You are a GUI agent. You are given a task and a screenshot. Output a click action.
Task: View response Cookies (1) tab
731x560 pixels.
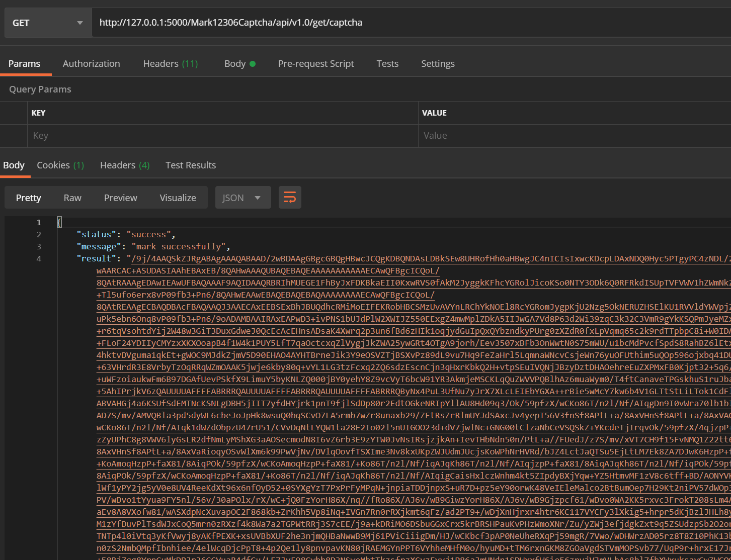60,165
